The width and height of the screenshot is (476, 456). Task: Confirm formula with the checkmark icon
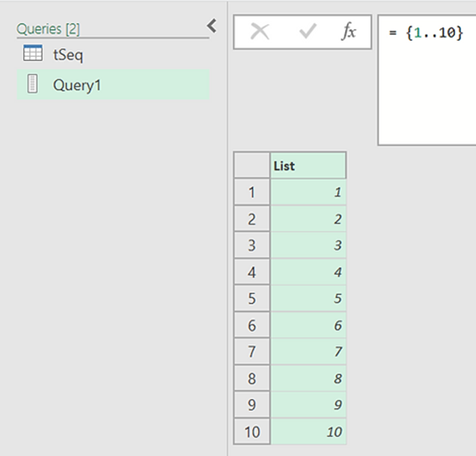[x=307, y=32]
